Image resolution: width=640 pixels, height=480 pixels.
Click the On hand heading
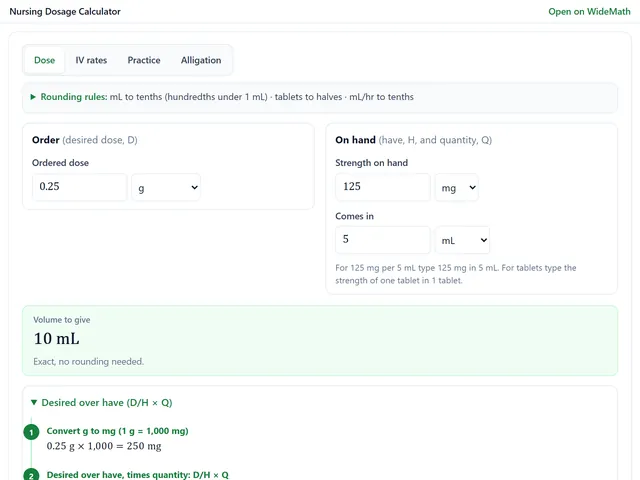413,140
